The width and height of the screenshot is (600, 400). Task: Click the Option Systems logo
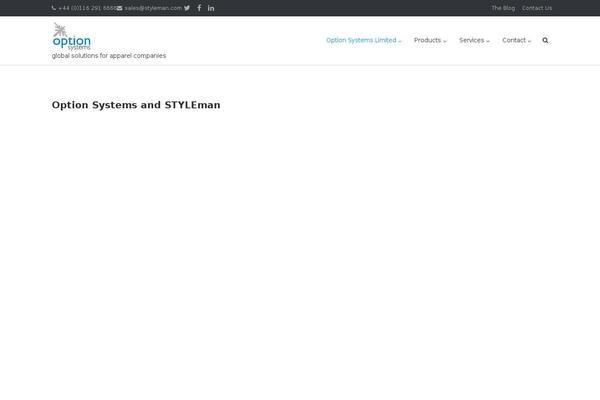(72, 36)
